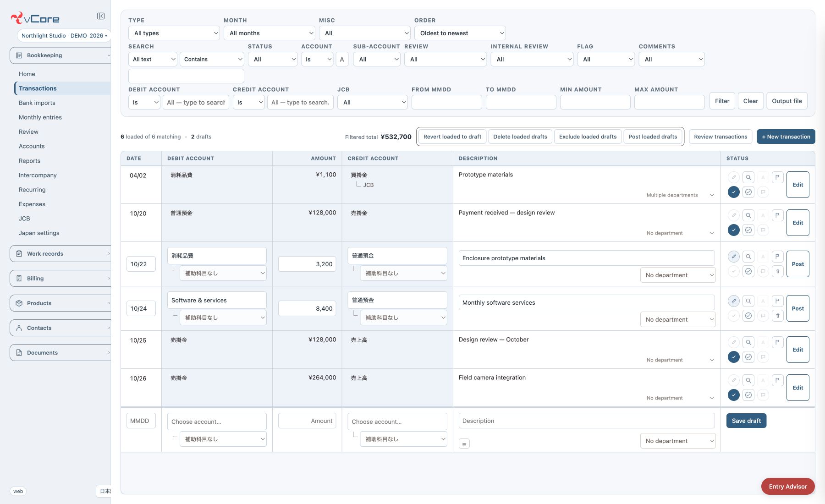
Task: Expand the Work records section
Action: pyautogui.click(x=60, y=254)
